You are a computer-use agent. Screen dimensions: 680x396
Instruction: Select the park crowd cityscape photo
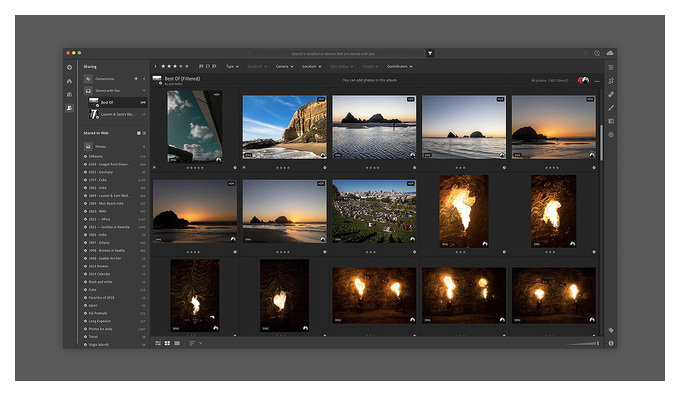click(x=374, y=211)
